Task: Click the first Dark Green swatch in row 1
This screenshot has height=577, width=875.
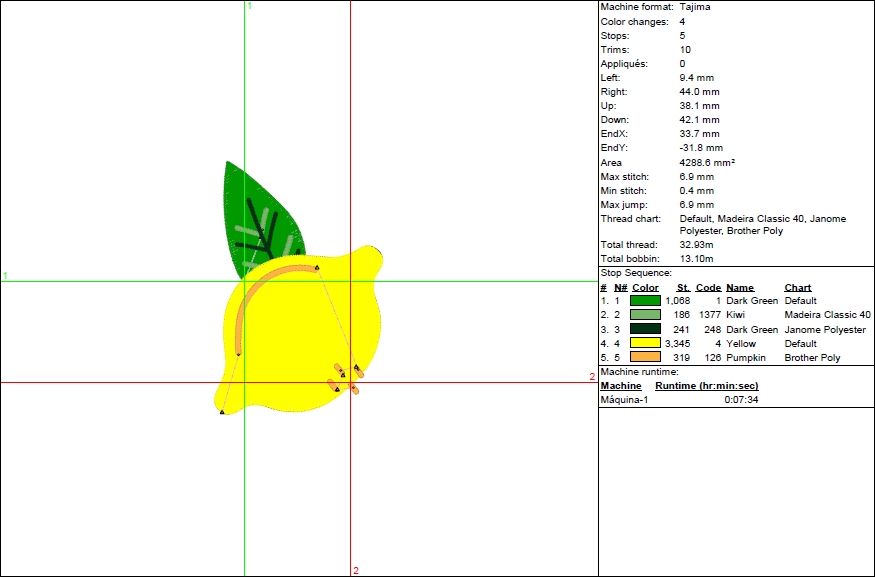Action: [x=645, y=301]
